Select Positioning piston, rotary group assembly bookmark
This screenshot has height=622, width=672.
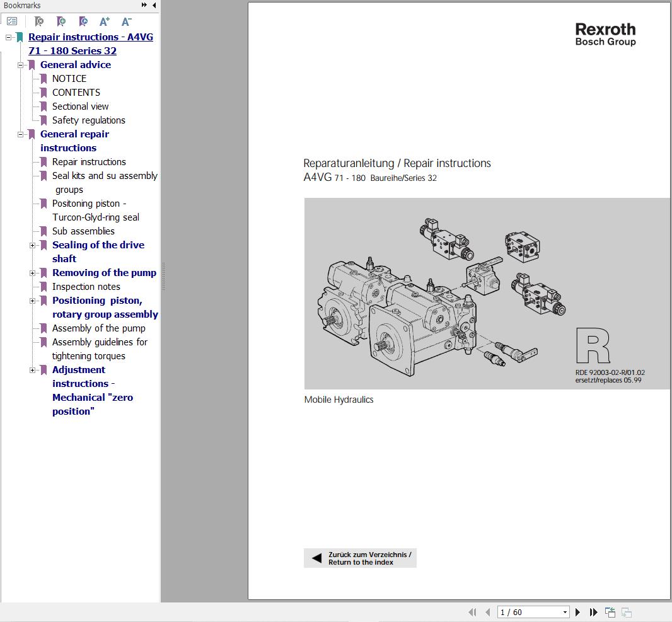(x=105, y=308)
